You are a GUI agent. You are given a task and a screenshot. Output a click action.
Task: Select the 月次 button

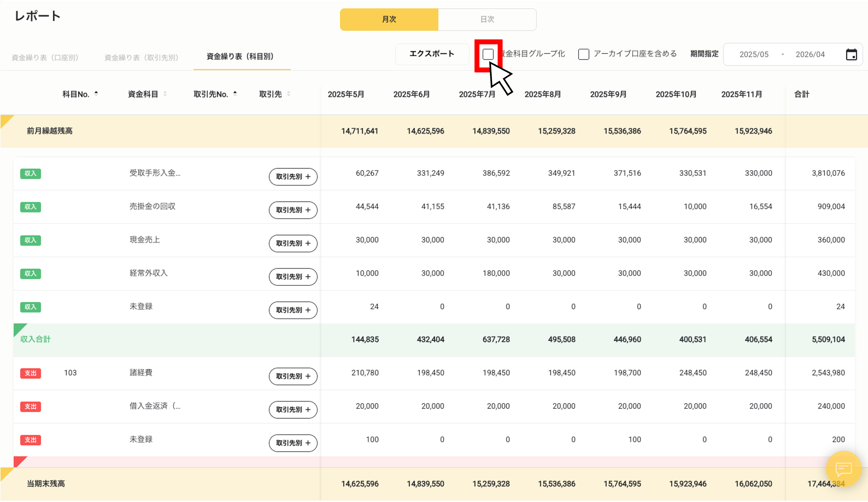[x=389, y=19]
